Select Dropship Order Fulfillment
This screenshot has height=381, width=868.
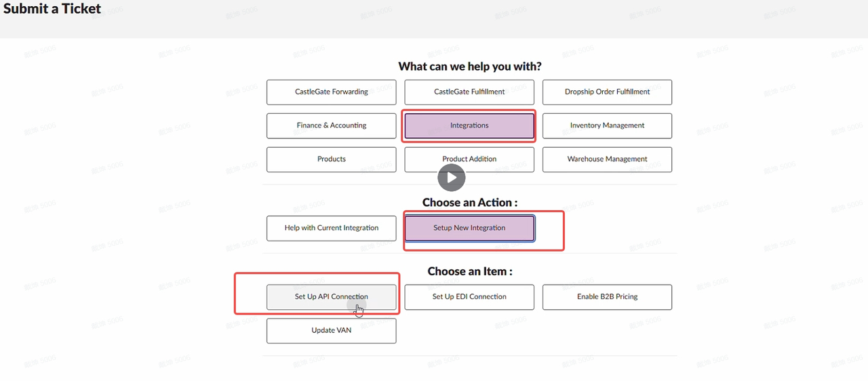608,92
